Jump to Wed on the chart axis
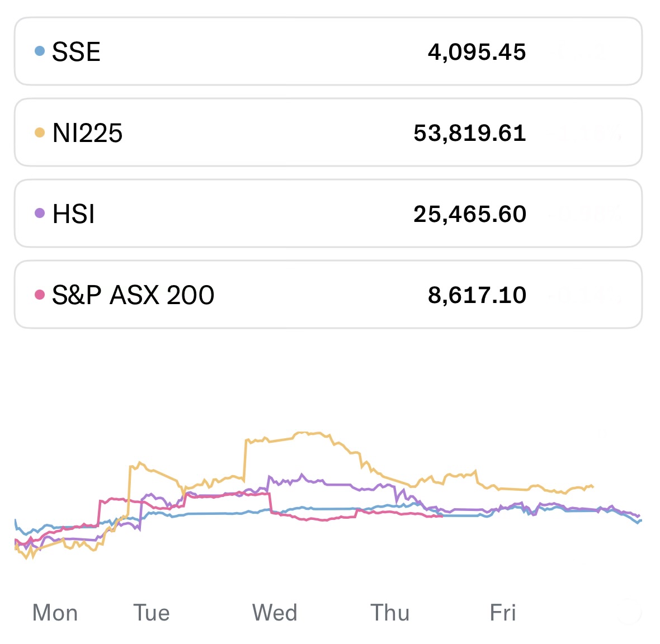 (275, 613)
